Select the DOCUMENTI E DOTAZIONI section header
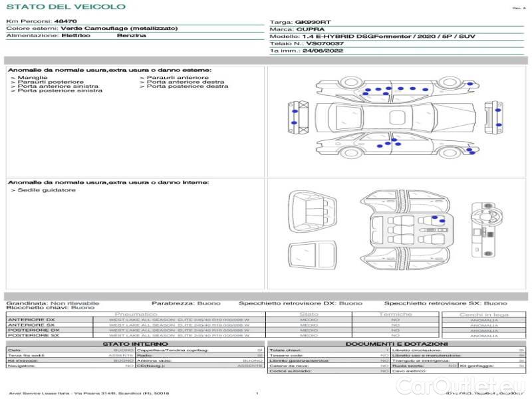Image resolution: width=532 pixels, height=399 pixels. click(x=397, y=344)
